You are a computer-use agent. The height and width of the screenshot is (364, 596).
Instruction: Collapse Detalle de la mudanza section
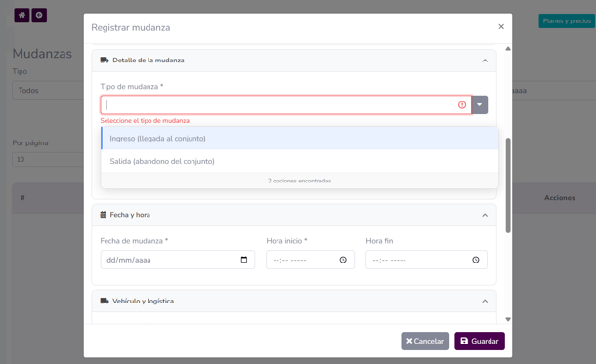485,61
